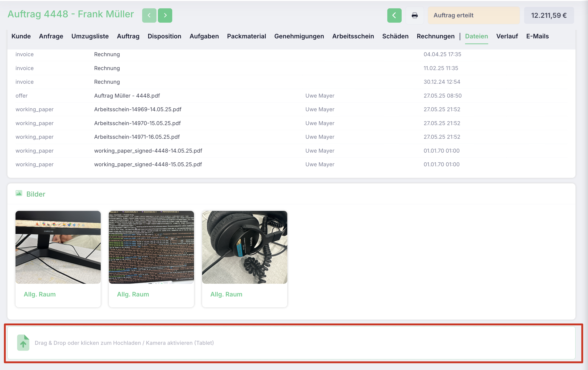The height and width of the screenshot is (370, 588).
Task: Switch to the Arbeitsschein tab
Action: [353, 36]
